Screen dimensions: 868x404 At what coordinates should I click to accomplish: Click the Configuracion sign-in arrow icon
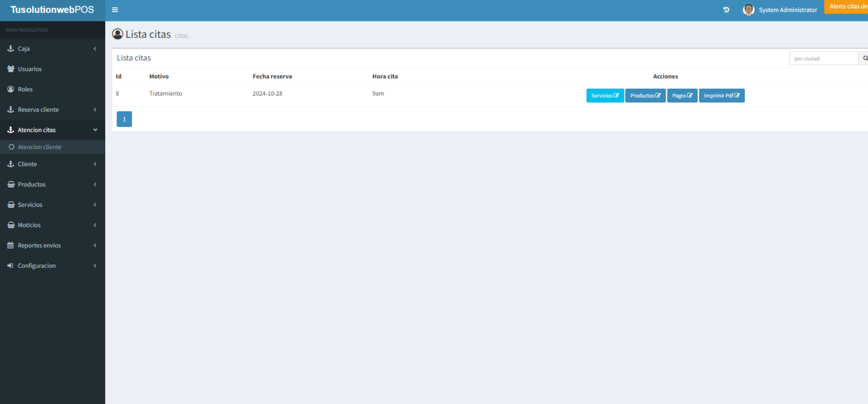pos(11,266)
